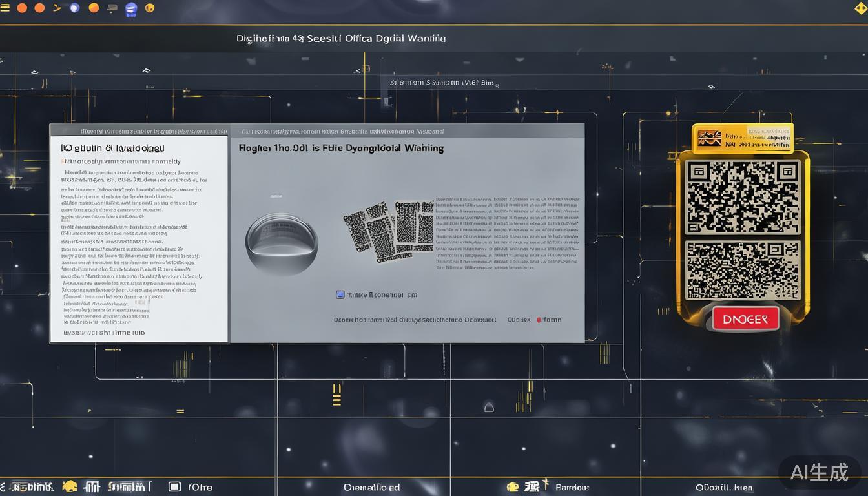This screenshot has width=868, height=496.
Task: Click the yellow diamond icon in top-right corner
Action: click(861, 8)
